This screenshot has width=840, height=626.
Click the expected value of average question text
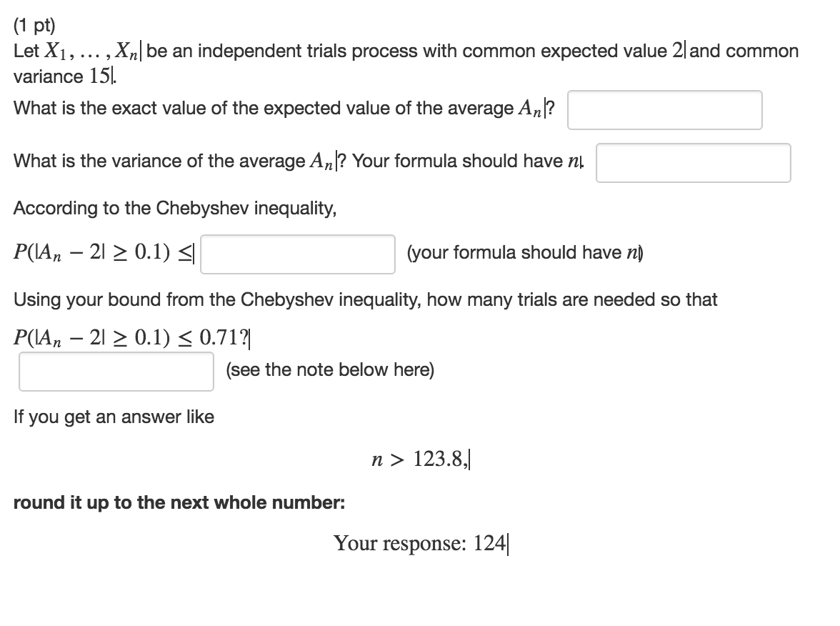coord(282,109)
